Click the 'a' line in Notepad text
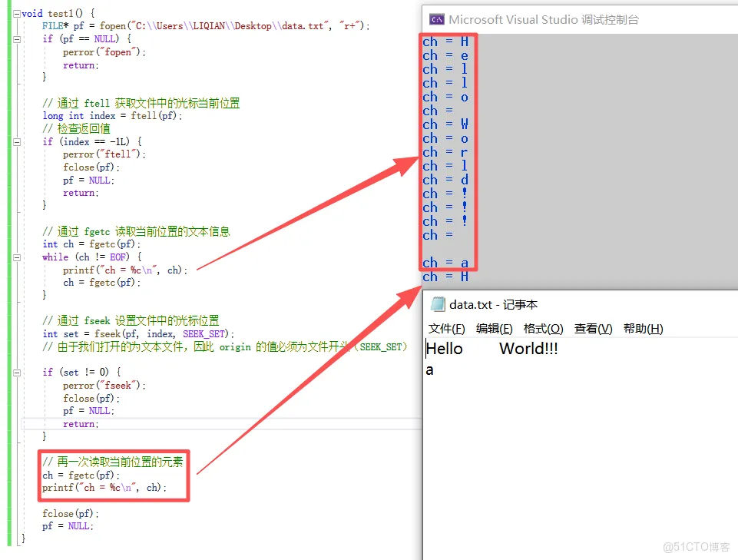 (429, 370)
